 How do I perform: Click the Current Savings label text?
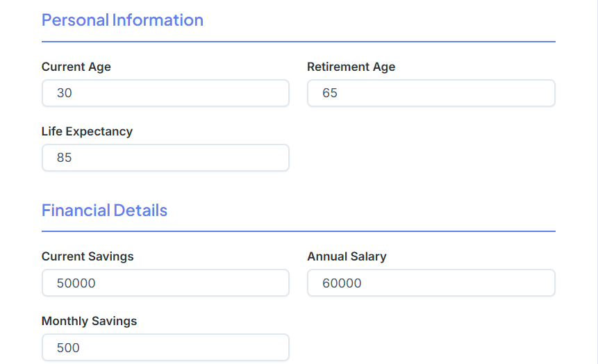(88, 256)
